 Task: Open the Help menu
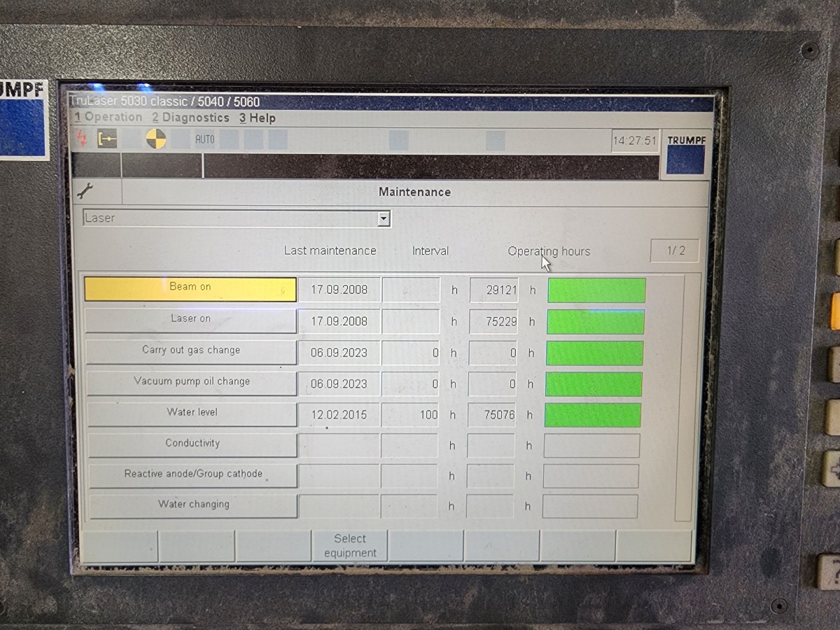pyautogui.click(x=257, y=118)
